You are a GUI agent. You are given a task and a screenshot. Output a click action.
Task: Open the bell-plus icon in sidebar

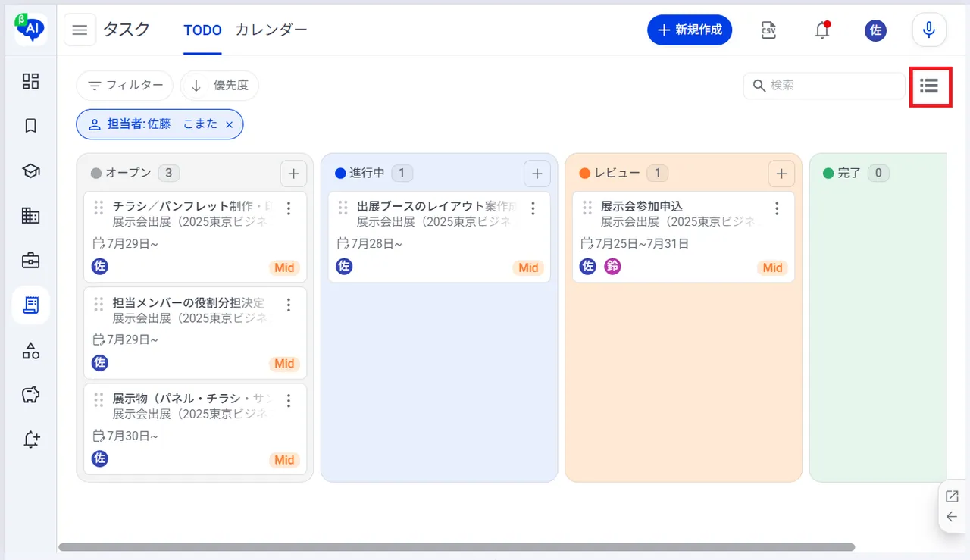point(30,440)
